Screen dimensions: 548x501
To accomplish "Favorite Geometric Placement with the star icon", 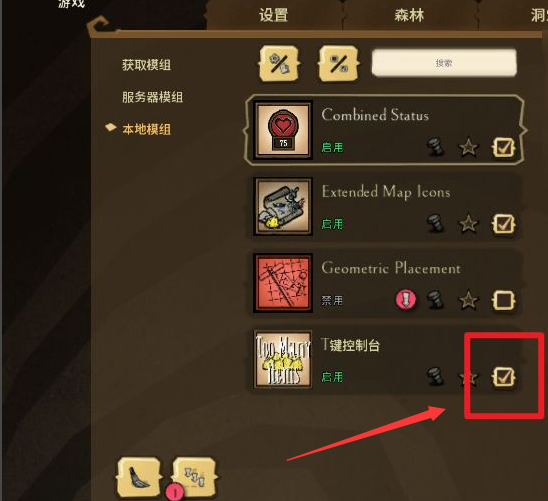I will 468,300.
